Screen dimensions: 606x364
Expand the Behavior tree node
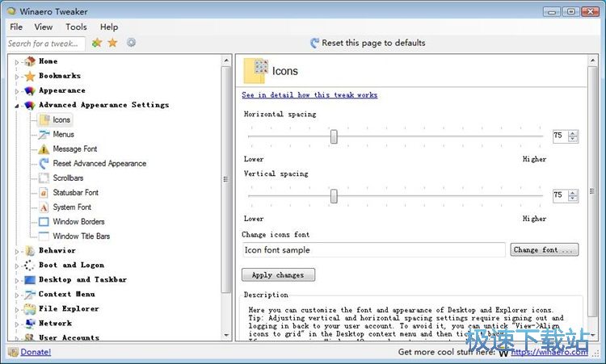click(x=17, y=251)
